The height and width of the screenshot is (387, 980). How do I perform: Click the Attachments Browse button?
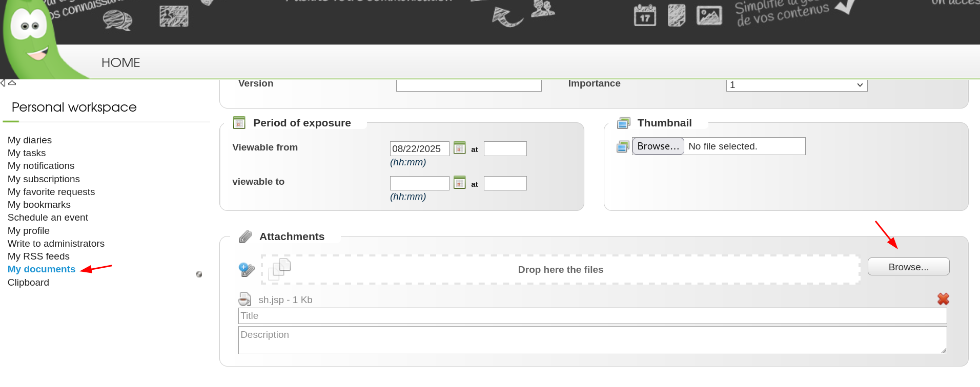(x=908, y=267)
